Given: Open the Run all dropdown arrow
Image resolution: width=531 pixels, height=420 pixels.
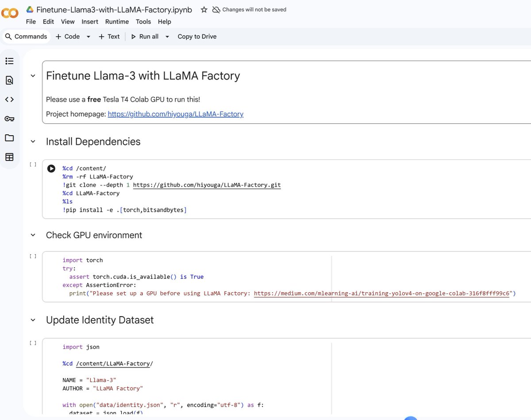Looking at the screenshot, I should [167, 36].
